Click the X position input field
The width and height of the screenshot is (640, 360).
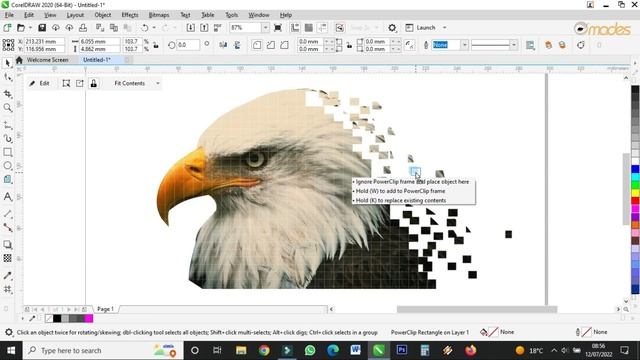[44, 42]
